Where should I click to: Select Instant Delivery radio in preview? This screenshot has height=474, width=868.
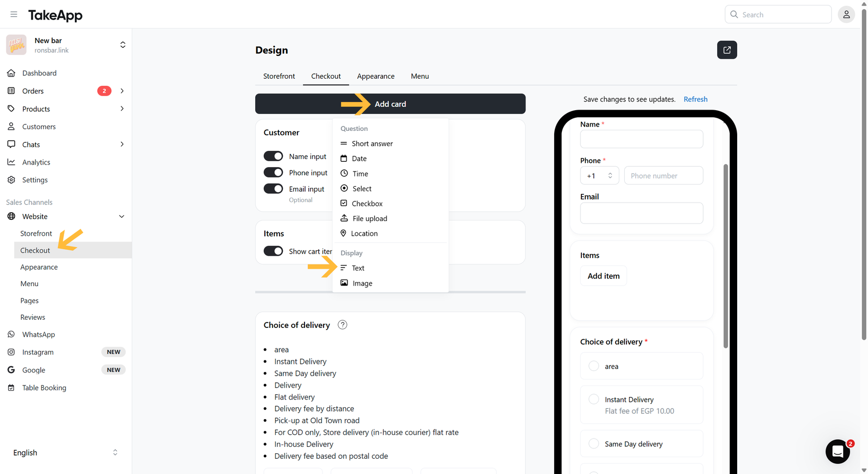point(594,399)
